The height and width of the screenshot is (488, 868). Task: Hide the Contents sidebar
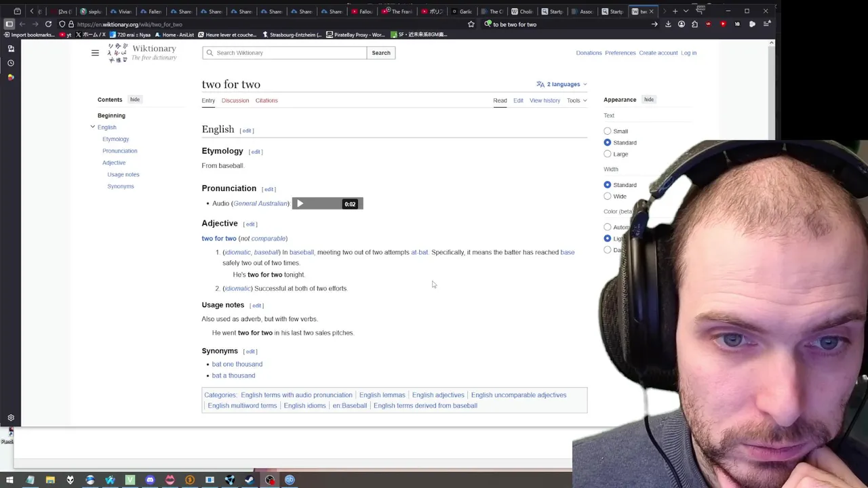click(135, 100)
